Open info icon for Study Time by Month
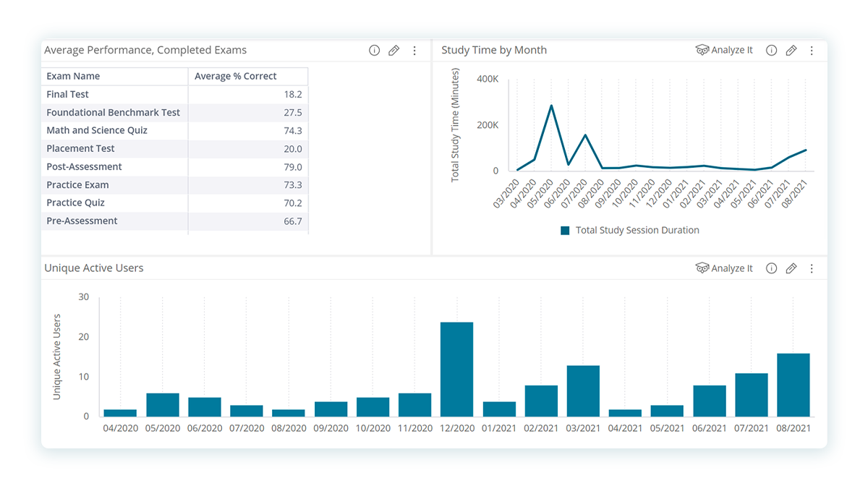 coord(772,51)
